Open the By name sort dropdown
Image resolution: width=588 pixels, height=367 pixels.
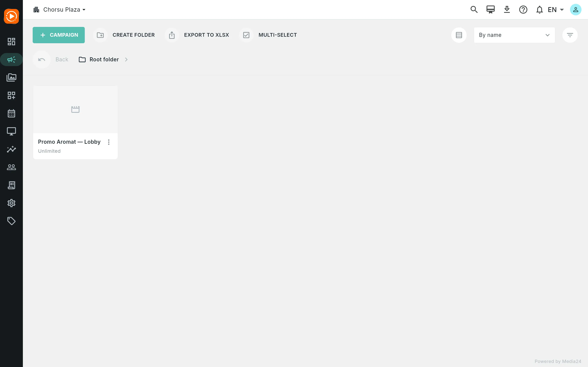tap(514, 35)
